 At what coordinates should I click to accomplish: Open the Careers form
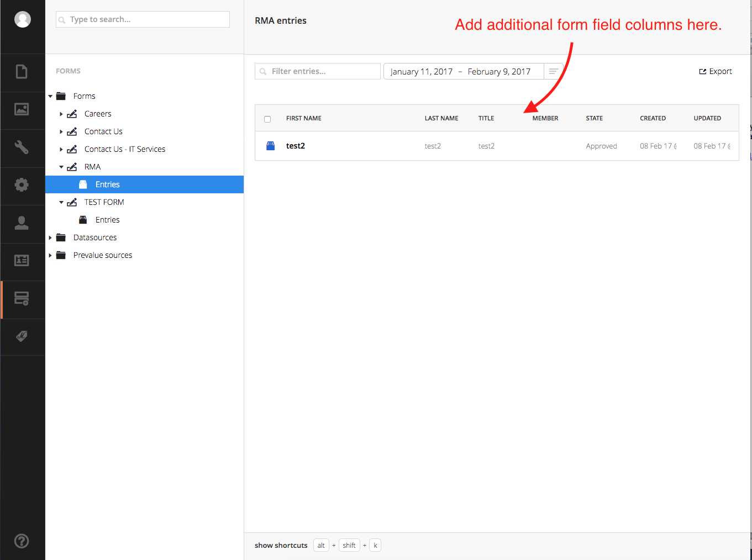[x=98, y=114]
